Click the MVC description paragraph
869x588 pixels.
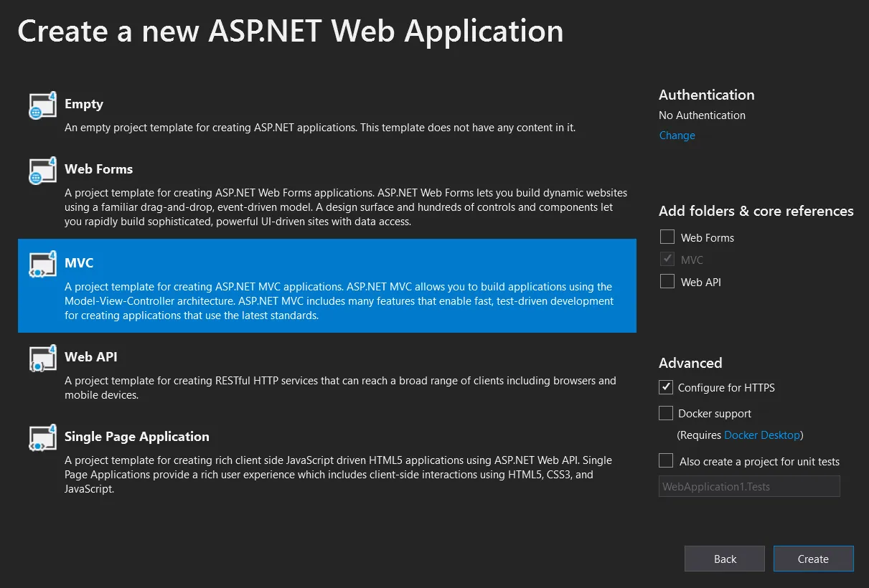339,301
